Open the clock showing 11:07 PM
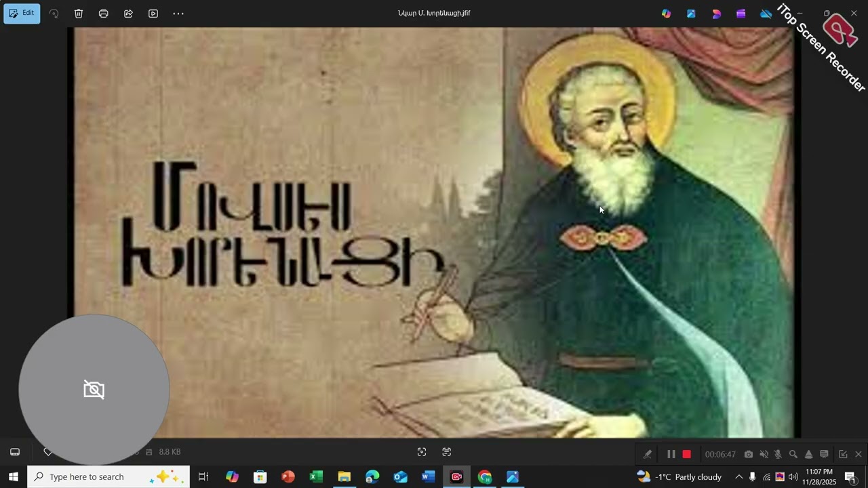The image size is (868, 488). 819,476
